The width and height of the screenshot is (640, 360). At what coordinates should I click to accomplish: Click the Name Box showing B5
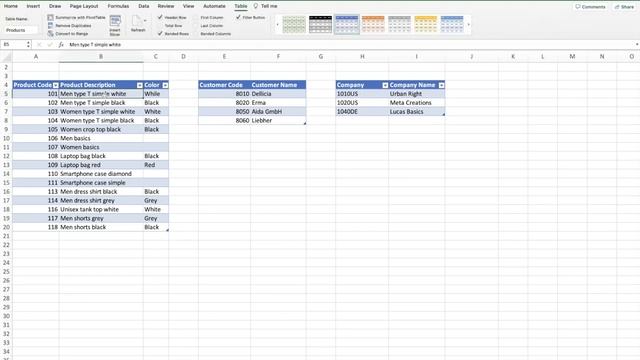tap(13, 44)
